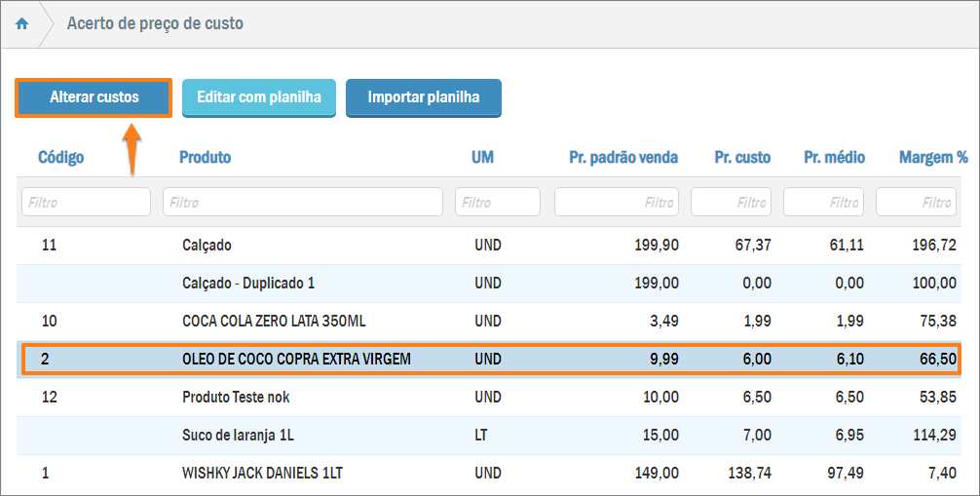Open Editar com planilha

(x=258, y=97)
